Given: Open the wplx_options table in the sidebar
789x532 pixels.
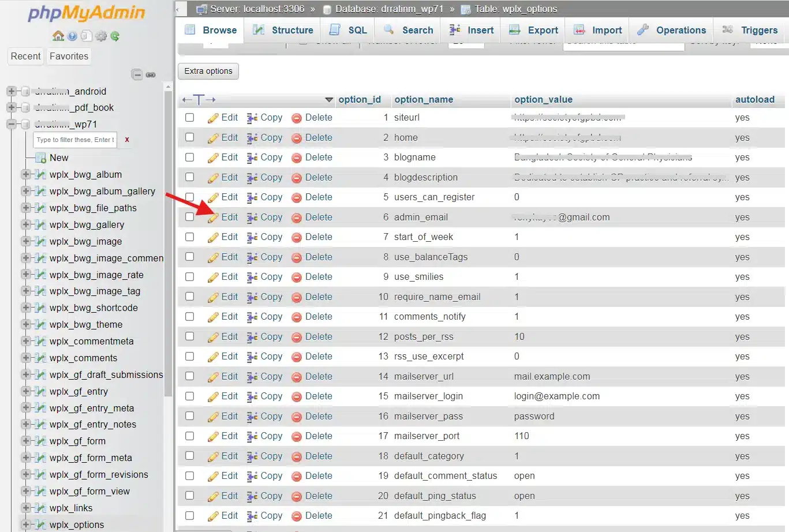Looking at the screenshot, I should 77,524.
